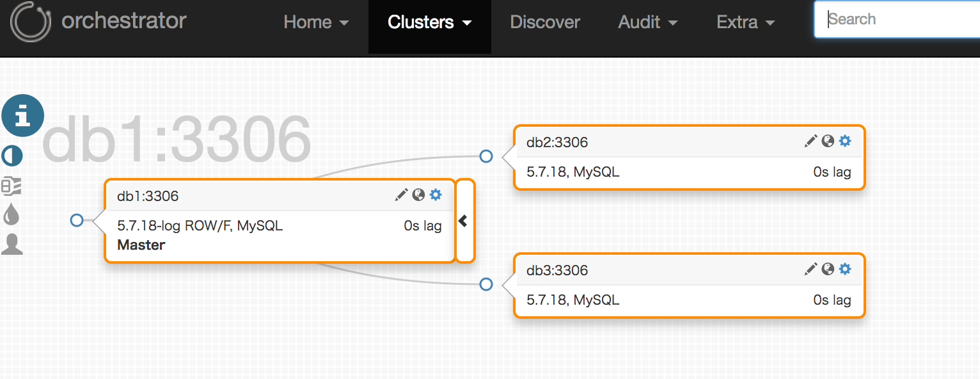The image size is (980, 379).
Task: Open the settings gear on db3:3306
Action: click(845, 270)
